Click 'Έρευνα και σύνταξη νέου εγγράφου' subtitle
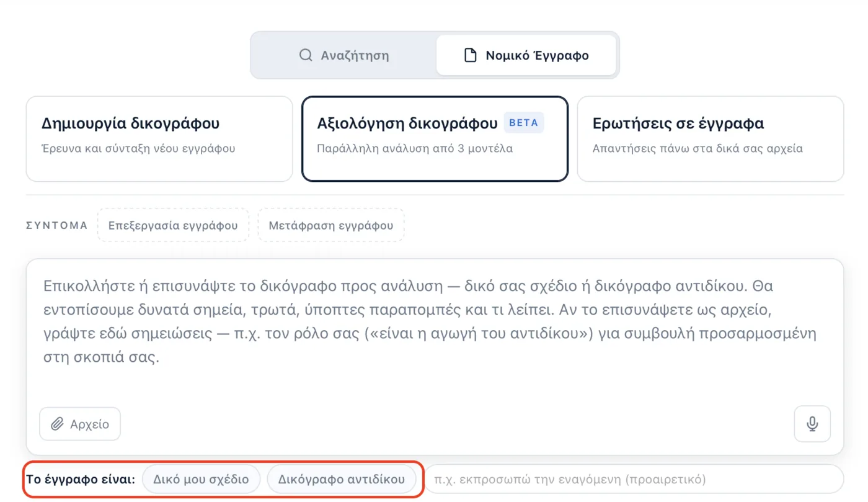 [x=138, y=149]
